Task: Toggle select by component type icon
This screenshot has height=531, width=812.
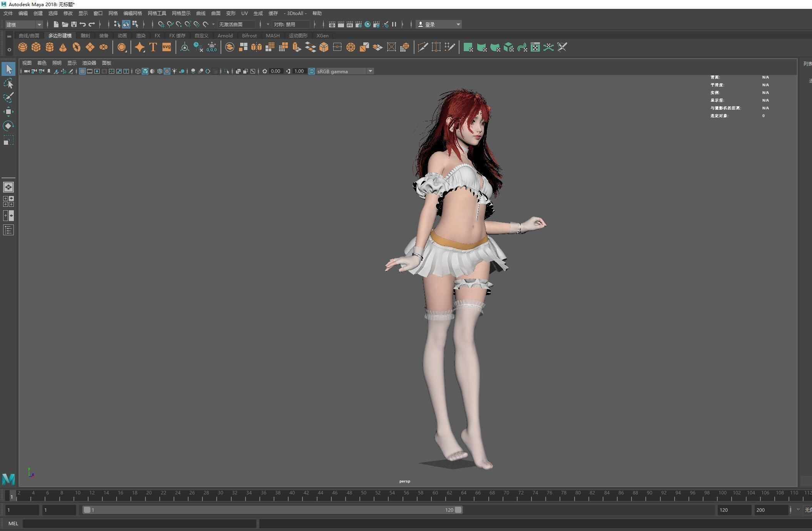Action: pos(135,24)
